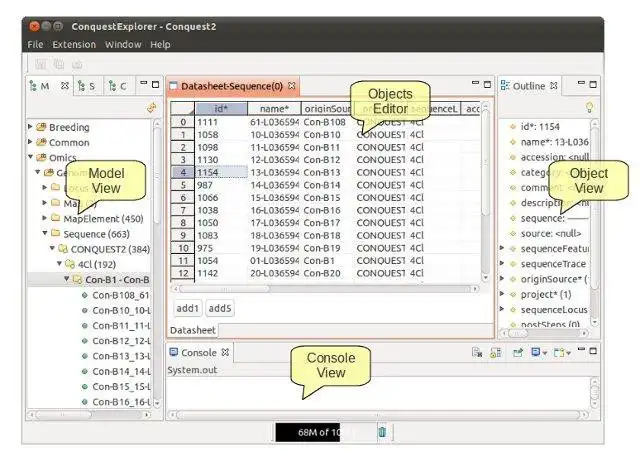
Task: Click the cell with id 1066
Action: click(221, 198)
